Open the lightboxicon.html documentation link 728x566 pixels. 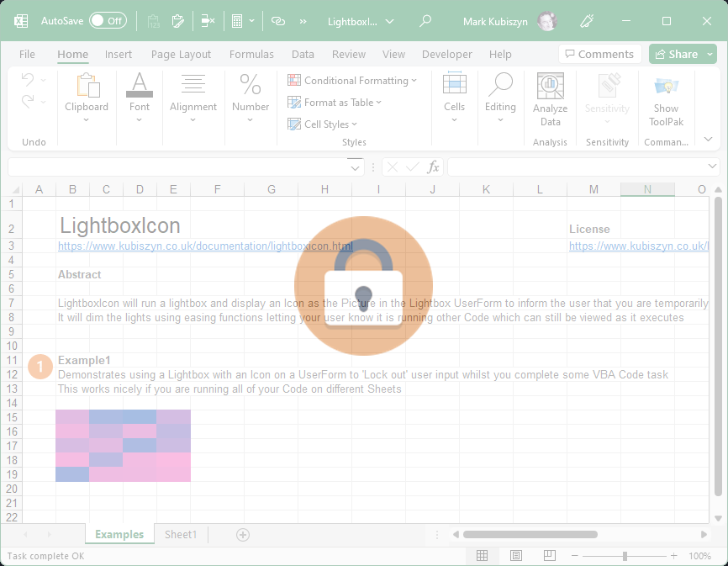pos(205,246)
